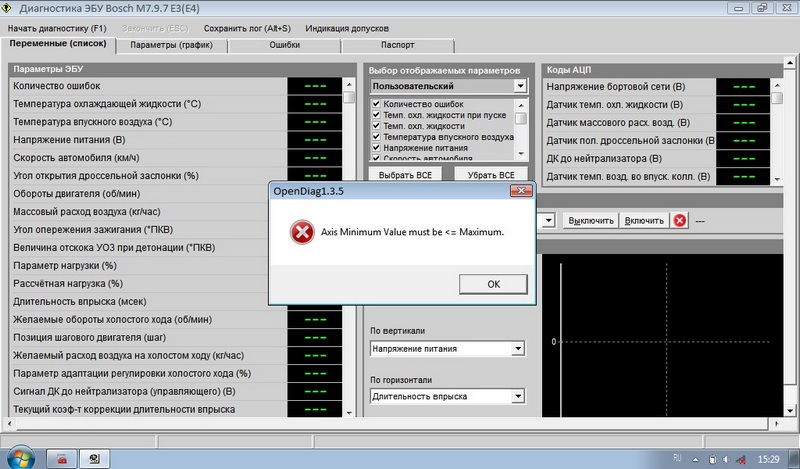Select the Количество ошибок parameter row
Screen dimensions: 800x469
[x=176, y=86]
